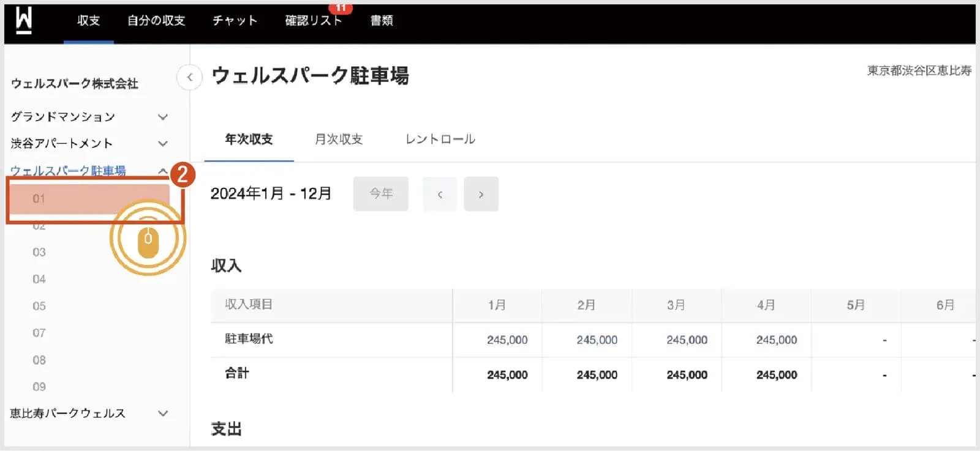Click the W logo in top bar
980x451 pixels.
pyautogui.click(x=23, y=20)
